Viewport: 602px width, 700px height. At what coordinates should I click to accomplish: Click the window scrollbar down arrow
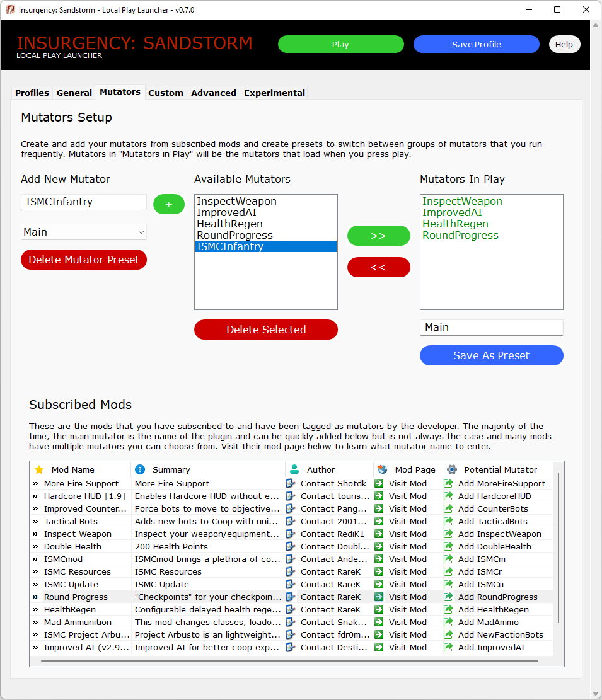(x=596, y=694)
